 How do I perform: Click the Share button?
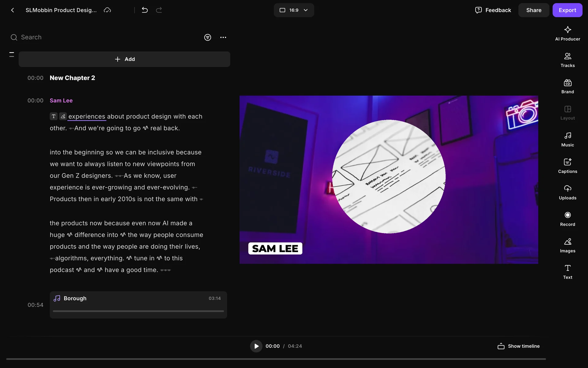[533, 10]
